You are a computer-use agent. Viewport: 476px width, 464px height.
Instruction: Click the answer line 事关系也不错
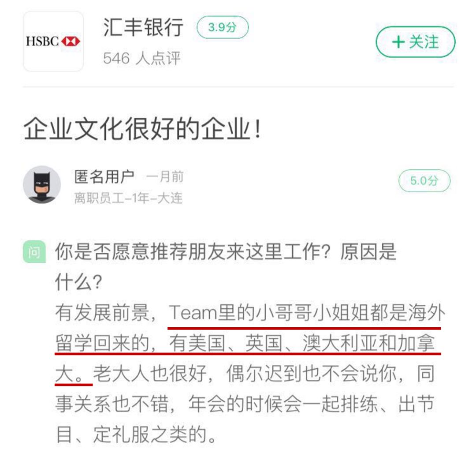(x=112, y=404)
